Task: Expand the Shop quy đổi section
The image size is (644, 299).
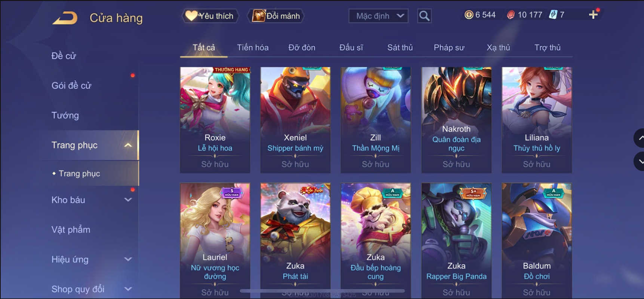Action: tap(128, 289)
